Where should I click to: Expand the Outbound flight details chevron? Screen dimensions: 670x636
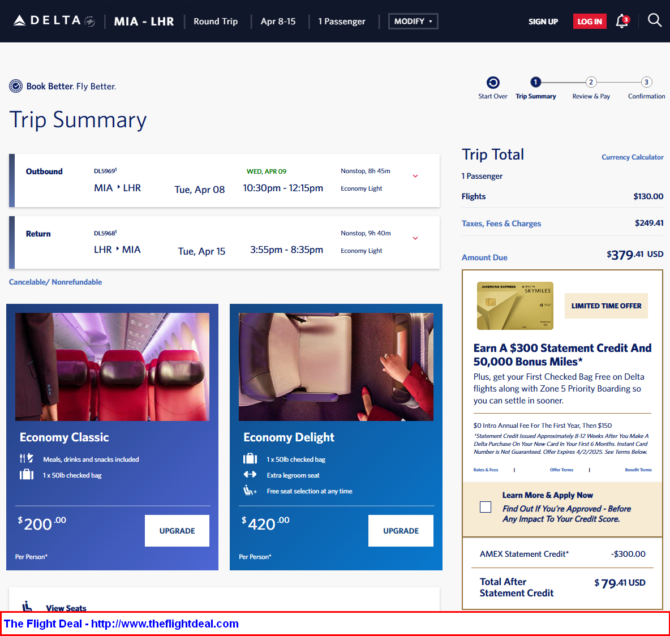point(415,176)
